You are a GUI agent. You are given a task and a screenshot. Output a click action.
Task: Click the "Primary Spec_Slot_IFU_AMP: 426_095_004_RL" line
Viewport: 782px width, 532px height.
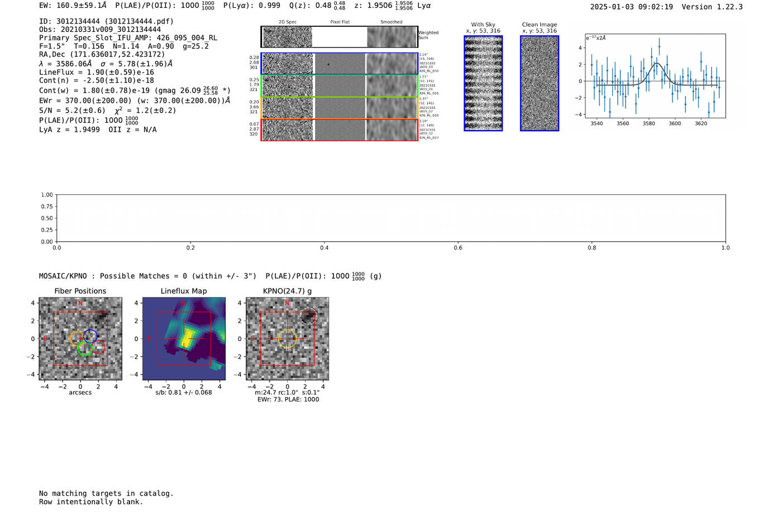click(128, 38)
